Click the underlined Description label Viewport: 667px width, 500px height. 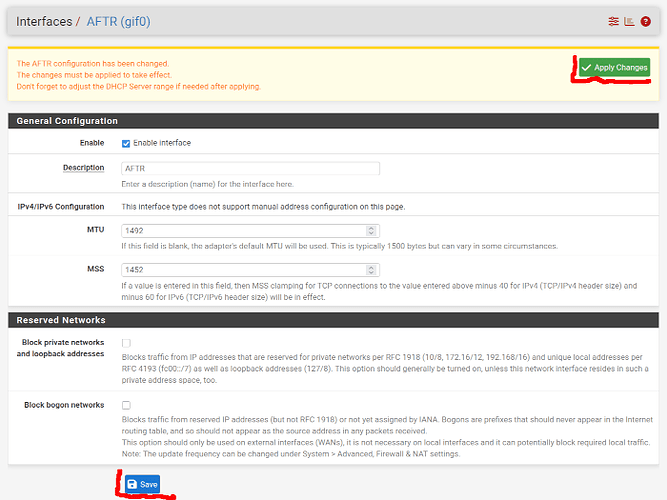point(83,168)
